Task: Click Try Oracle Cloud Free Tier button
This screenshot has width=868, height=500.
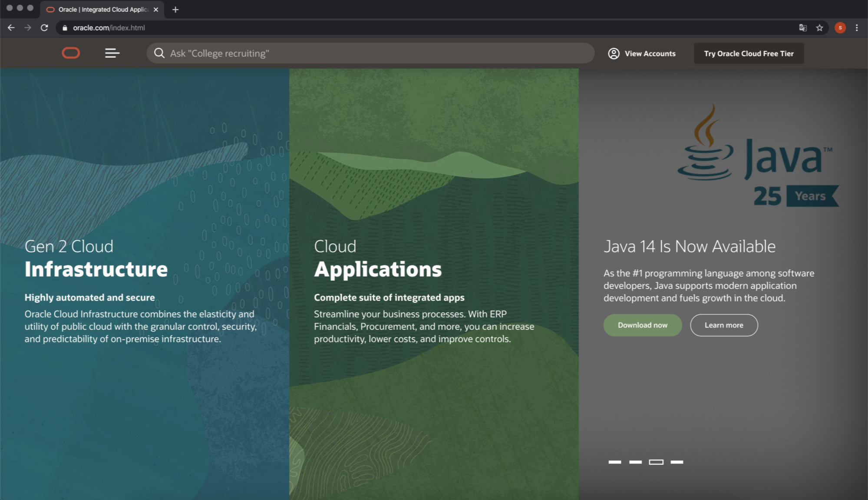Action: coord(749,53)
